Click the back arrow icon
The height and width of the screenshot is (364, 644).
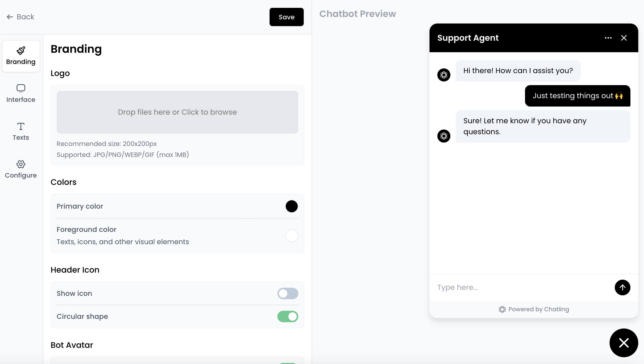(x=10, y=17)
